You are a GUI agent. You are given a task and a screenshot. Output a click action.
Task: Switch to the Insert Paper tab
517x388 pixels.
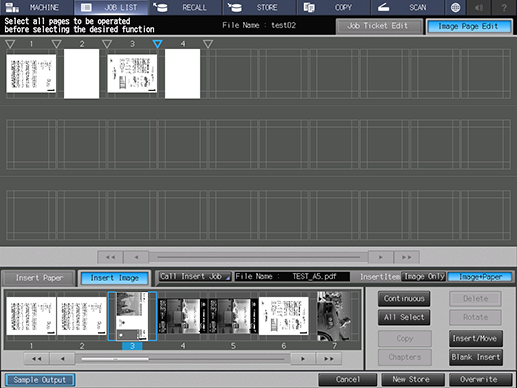(39, 278)
